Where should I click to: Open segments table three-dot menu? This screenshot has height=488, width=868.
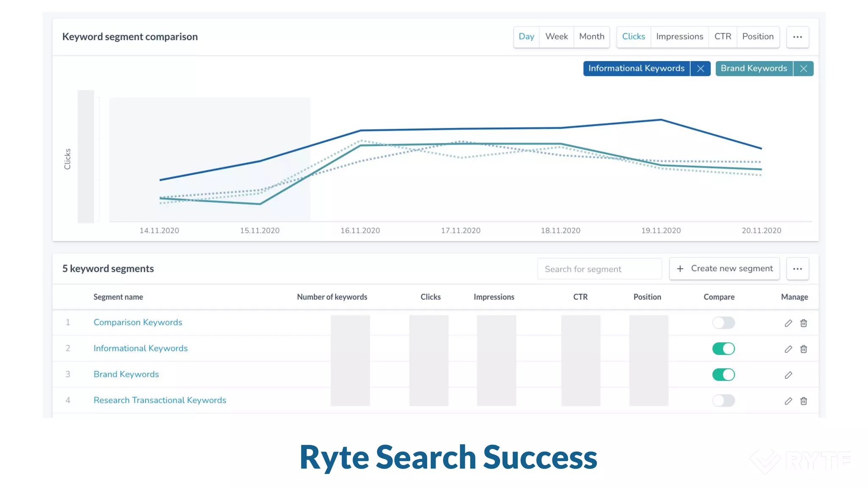pos(798,269)
